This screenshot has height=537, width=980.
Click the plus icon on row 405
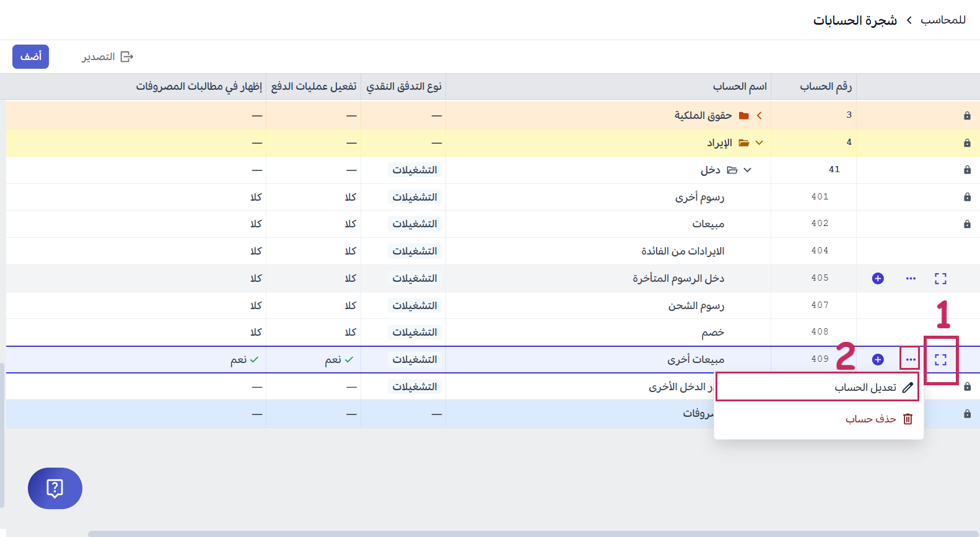click(x=878, y=279)
